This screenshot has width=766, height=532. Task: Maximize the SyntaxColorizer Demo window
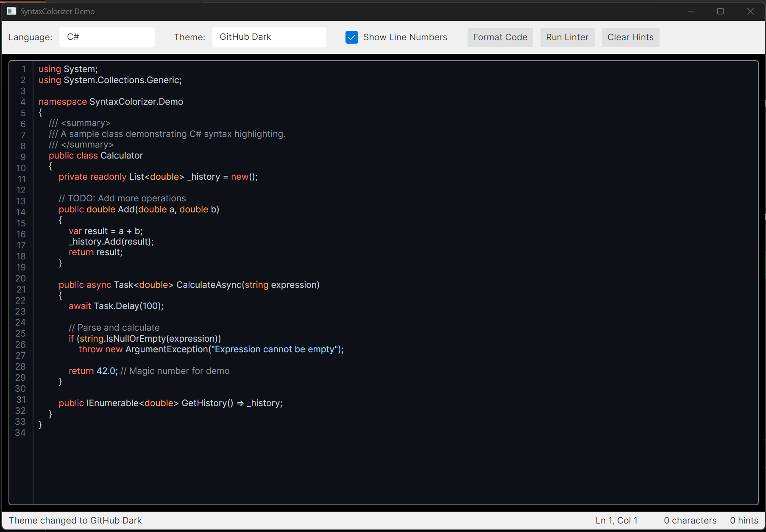pos(720,11)
